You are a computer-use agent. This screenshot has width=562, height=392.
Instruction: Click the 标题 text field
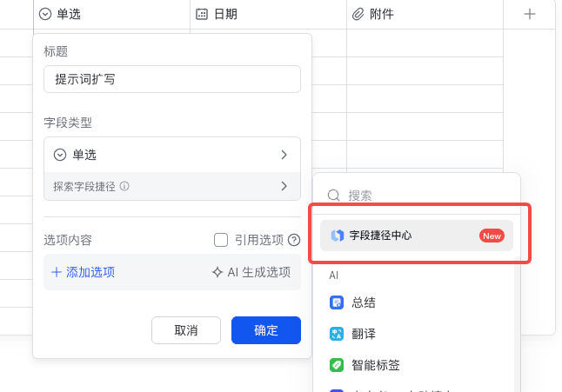(171, 79)
